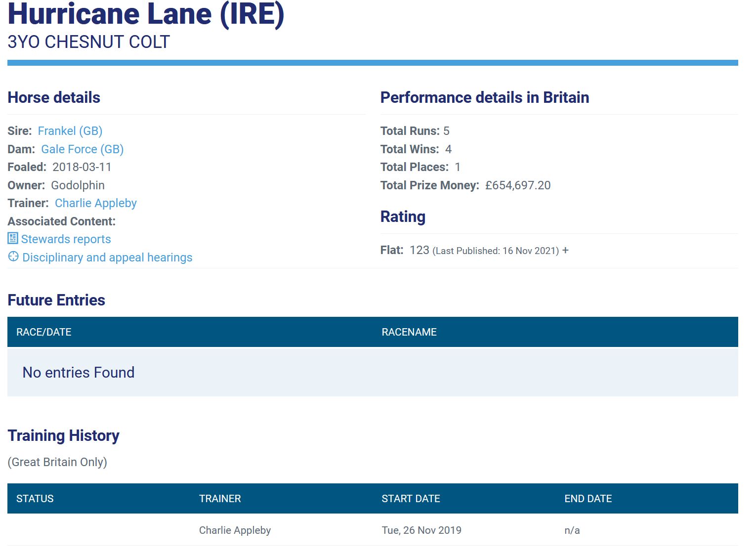This screenshot has height=559, width=756.
Task: Click the TRAINER column header
Action: pyautogui.click(x=220, y=499)
